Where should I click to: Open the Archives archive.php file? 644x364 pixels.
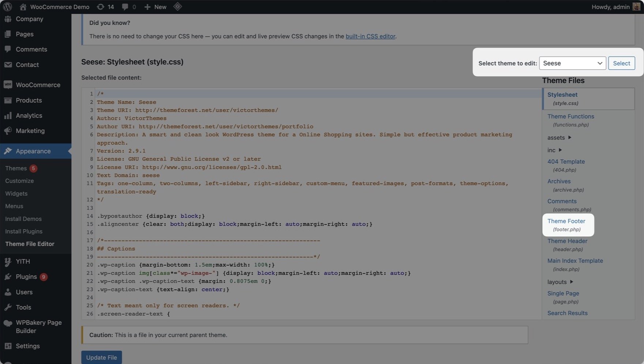pyautogui.click(x=565, y=185)
